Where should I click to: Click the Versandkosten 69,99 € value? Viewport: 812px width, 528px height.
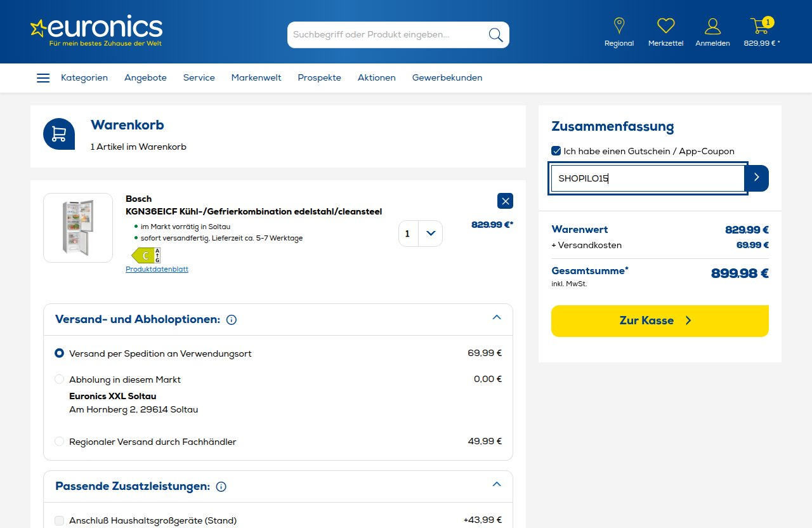click(x=752, y=245)
